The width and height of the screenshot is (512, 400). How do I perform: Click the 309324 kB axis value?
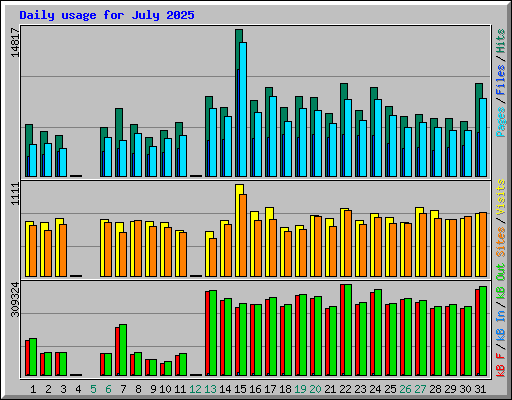(15, 299)
